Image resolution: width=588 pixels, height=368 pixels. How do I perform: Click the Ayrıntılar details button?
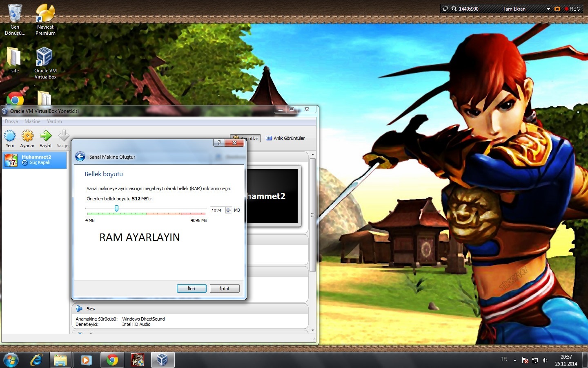click(x=246, y=138)
